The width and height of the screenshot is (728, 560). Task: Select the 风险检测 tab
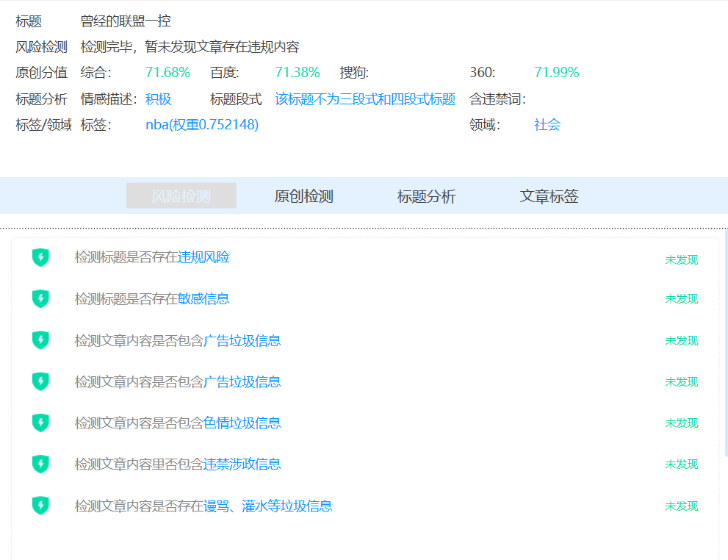[181, 195]
